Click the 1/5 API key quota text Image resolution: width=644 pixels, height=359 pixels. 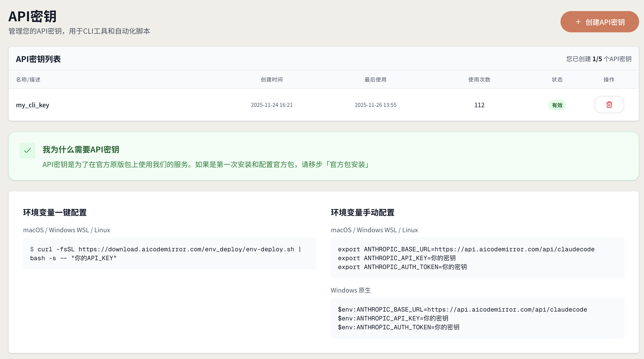[597, 59]
